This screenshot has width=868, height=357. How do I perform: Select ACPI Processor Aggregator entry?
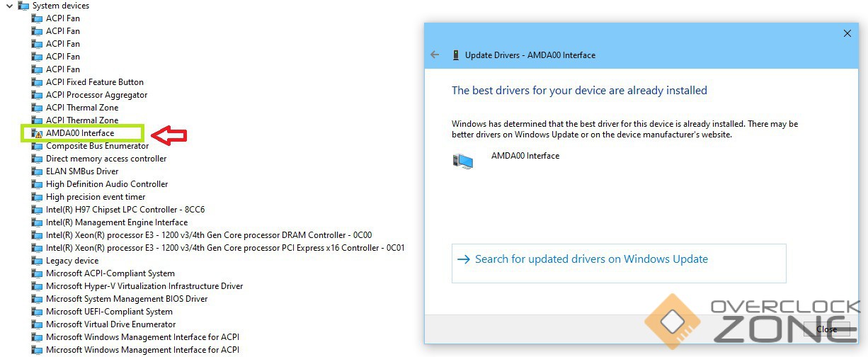point(97,95)
